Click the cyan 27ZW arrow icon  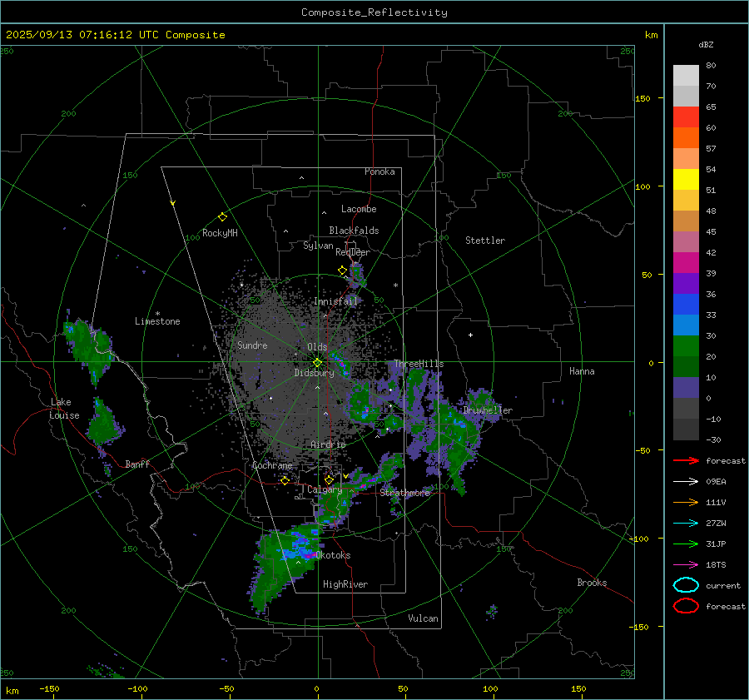tap(686, 524)
